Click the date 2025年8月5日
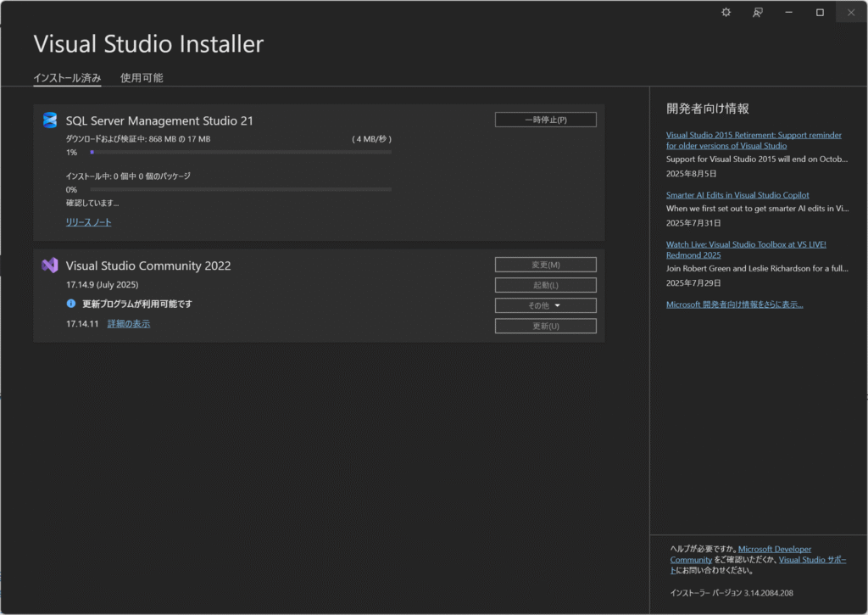868x615 pixels. click(692, 173)
